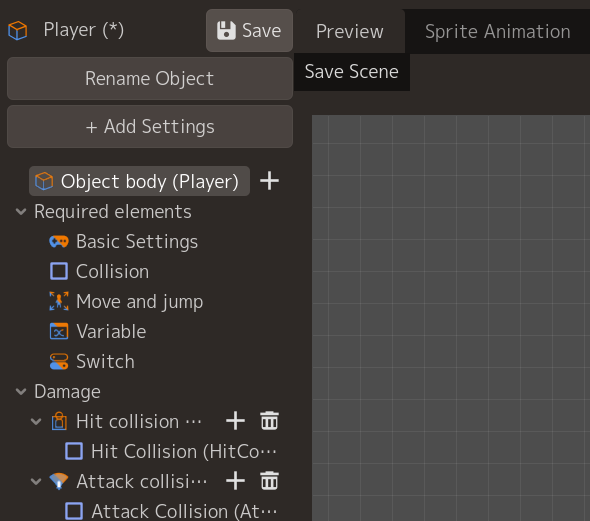The height and width of the screenshot is (521, 590).
Task: Collapse the Hit collision group
Action: pyautogui.click(x=36, y=421)
